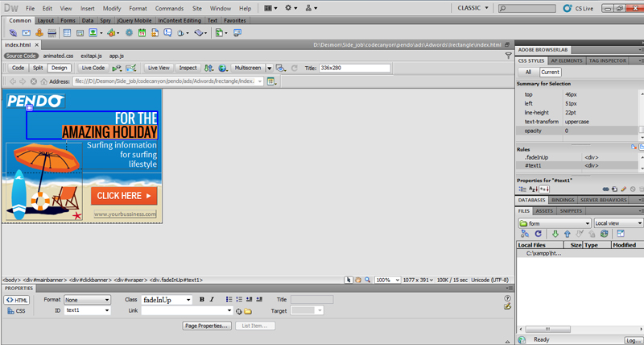Click the opacity property row in CSS panel
This screenshot has width=644, height=345.
pos(579,131)
